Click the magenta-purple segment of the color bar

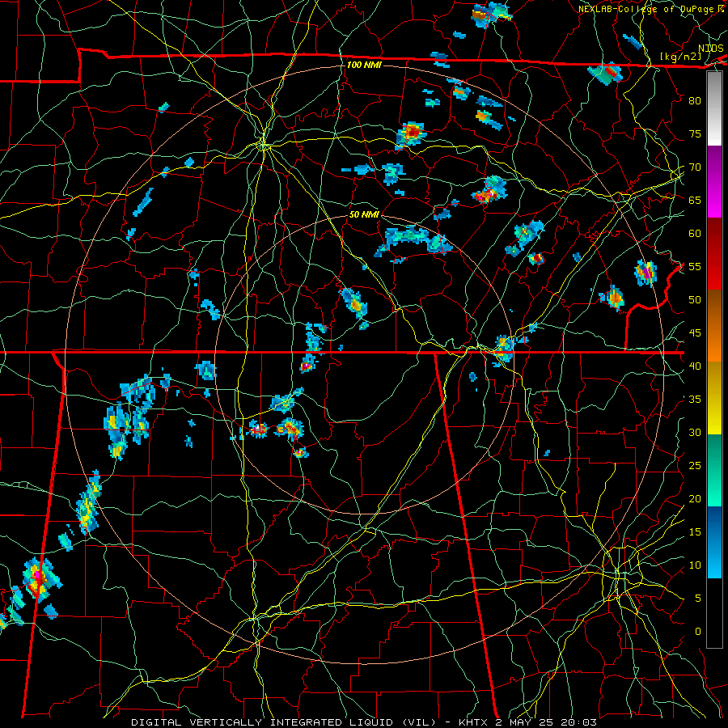714,181
